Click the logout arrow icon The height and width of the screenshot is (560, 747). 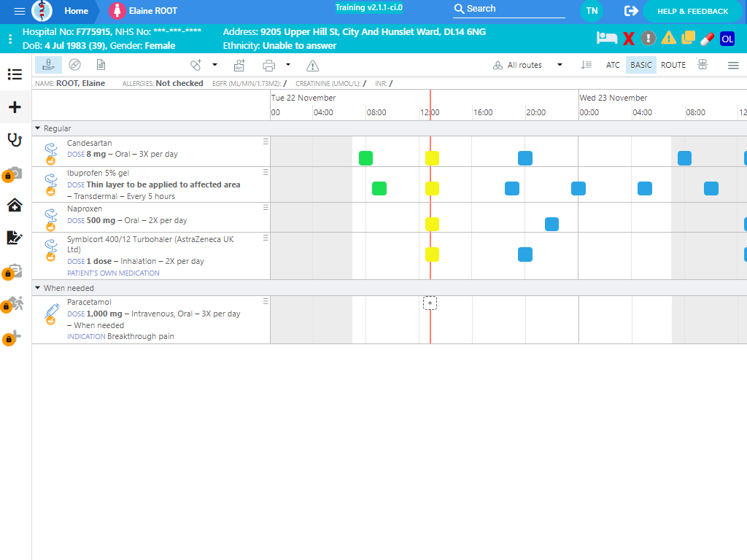631,11
